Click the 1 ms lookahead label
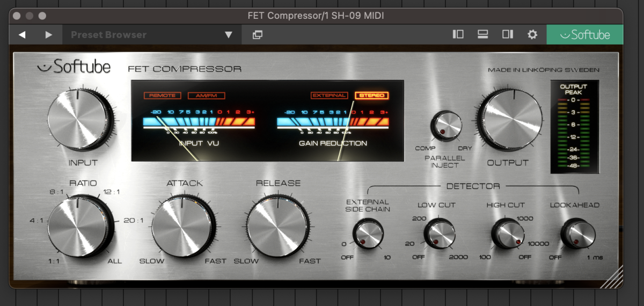Image resolution: width=644 pixels, height=306 pixels. point(595,258)
